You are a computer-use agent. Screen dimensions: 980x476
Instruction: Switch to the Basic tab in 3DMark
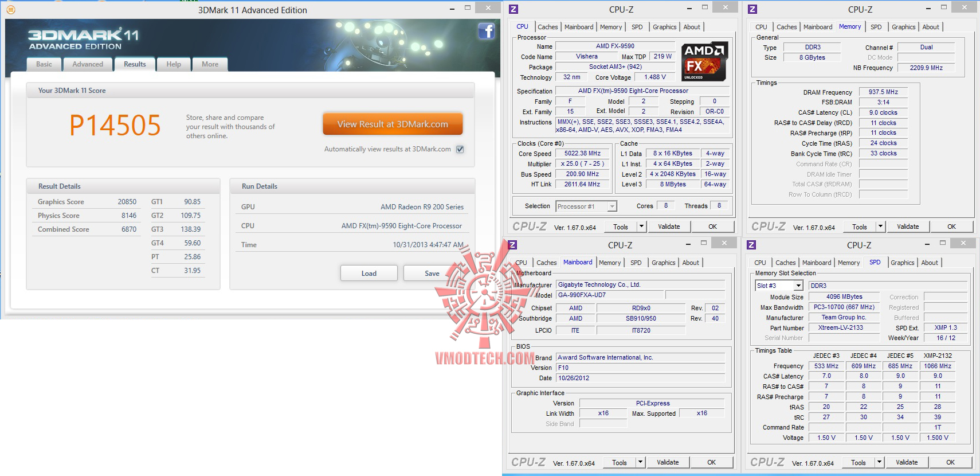point(44,64)
